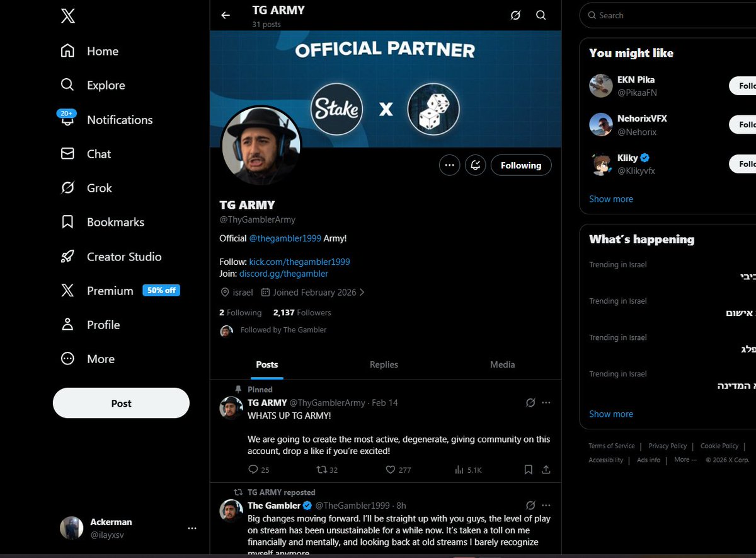Expand footer More options
Screen dimensions: 756x558
click(x=685, y=460)
